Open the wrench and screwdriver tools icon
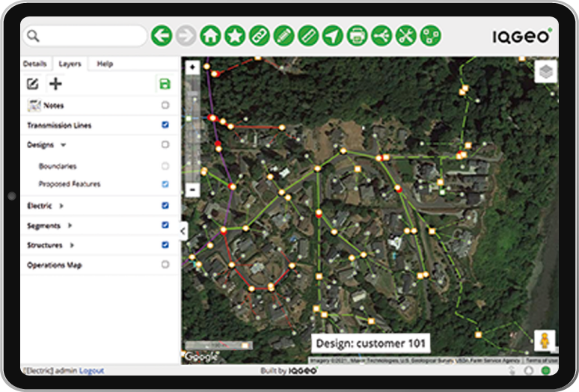579x392 pixels. point(405,35)
